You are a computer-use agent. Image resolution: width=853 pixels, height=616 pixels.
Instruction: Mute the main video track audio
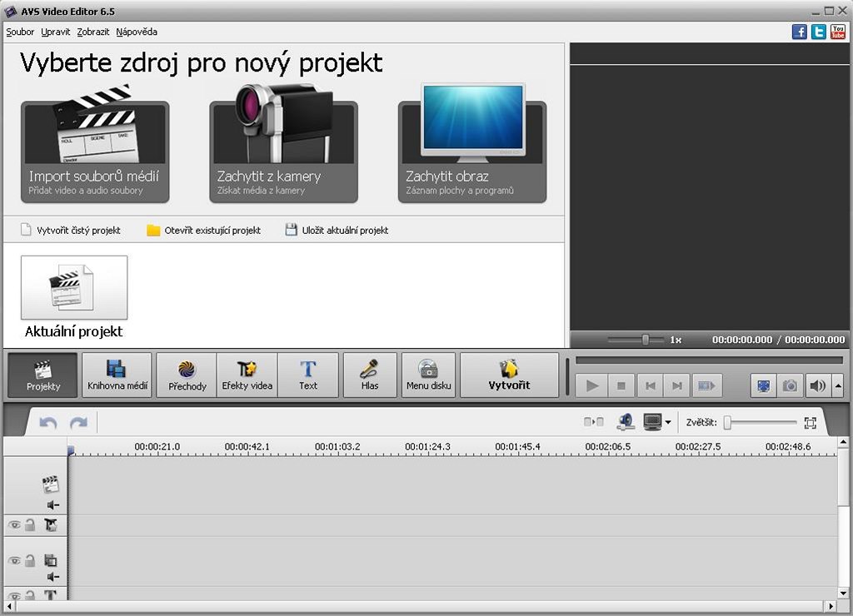pos(52,504)
